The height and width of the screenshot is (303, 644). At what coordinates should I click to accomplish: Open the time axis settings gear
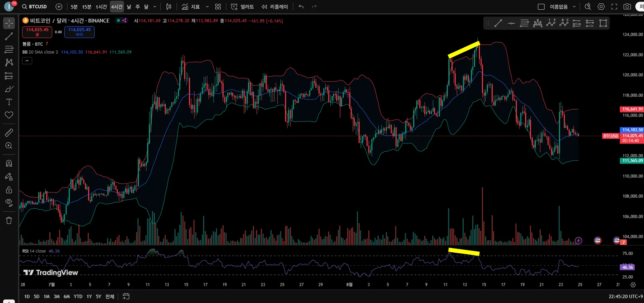coord(633,285)
